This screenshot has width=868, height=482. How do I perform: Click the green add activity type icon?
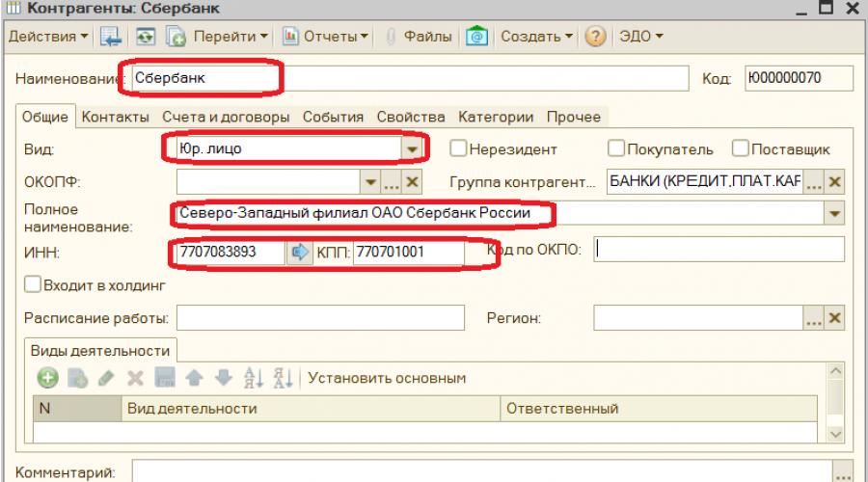[45, 378]
